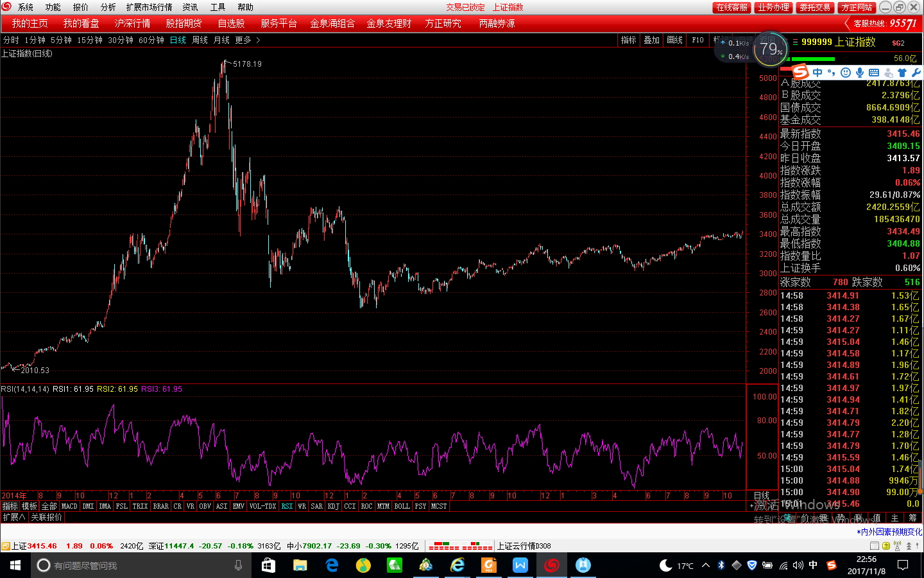This screenshot has height=578, width=924.
Task: Select the 模板 template tab
Action: pyautogui.click(x=30, y=506)
